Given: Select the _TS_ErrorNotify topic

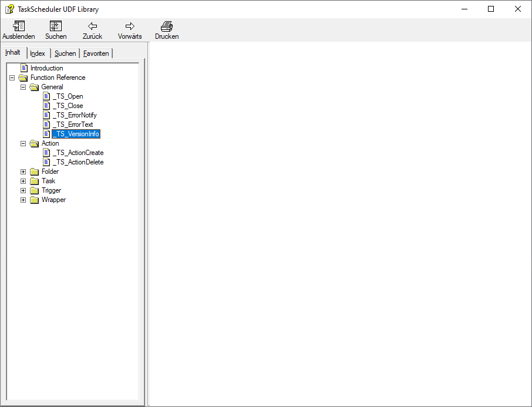Looking at the screenshot, I should click(x=75, y=115).
